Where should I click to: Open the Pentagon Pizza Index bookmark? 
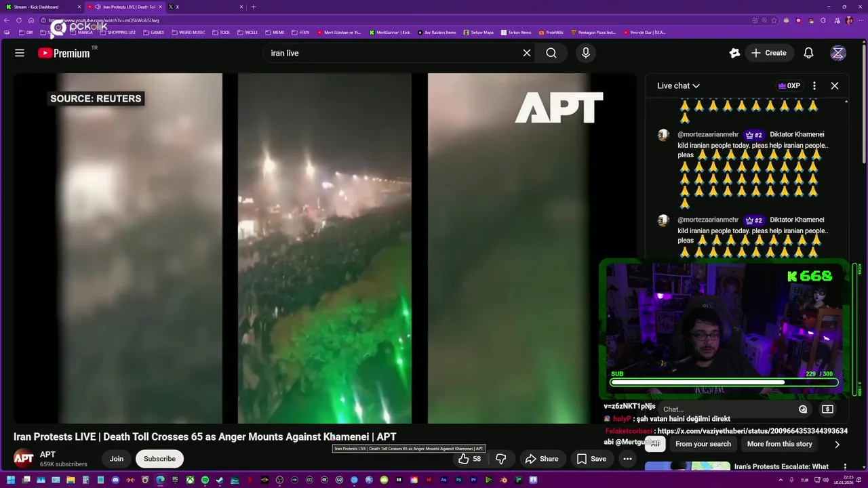coord(593,33)
